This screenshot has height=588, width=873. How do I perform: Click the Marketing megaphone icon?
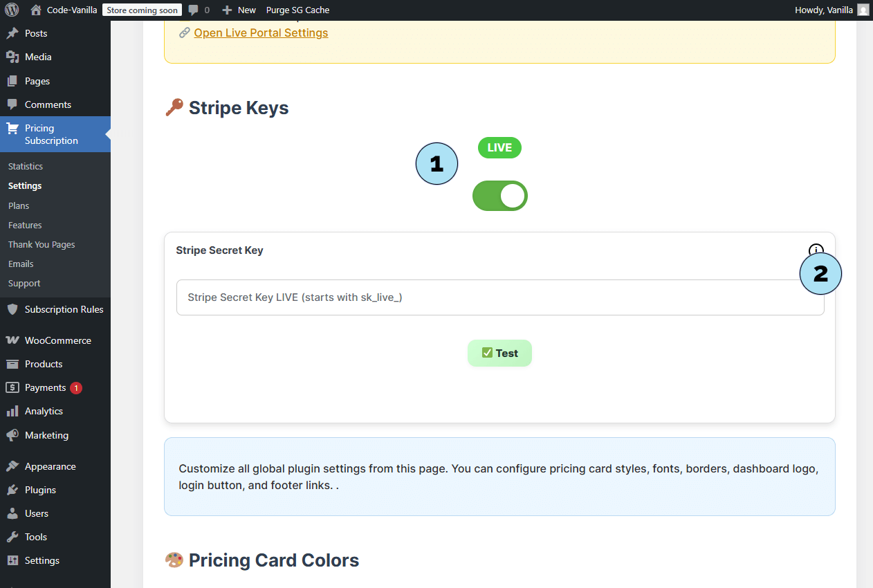(12, 435)
